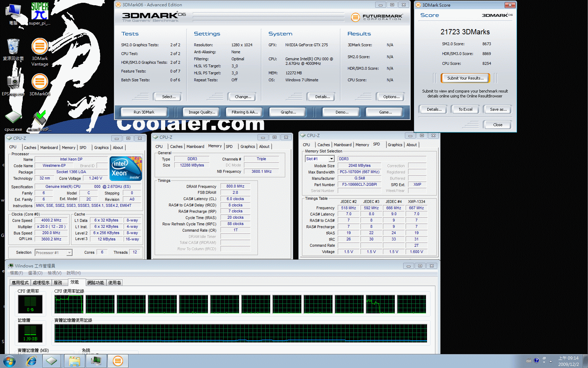Click the Game button in 3DMark06
This screenshot has height=368, width=588.
tap(384, 112)
